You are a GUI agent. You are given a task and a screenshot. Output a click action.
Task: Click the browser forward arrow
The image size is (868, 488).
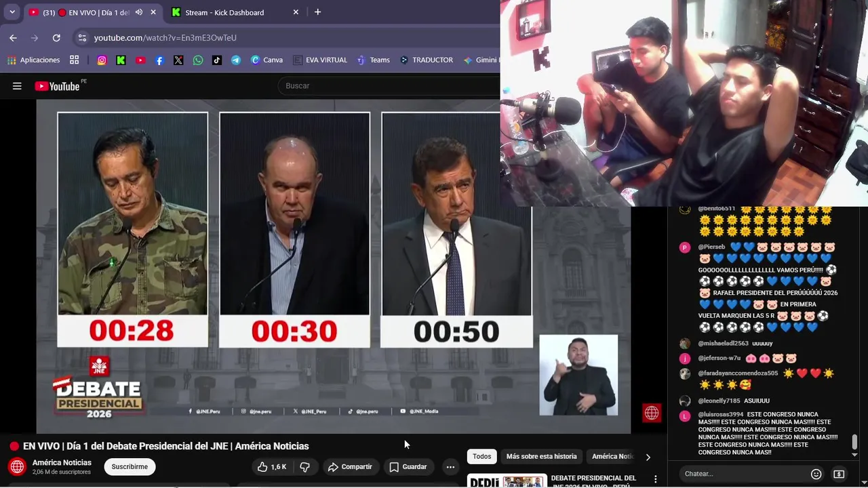click(35, 38)
